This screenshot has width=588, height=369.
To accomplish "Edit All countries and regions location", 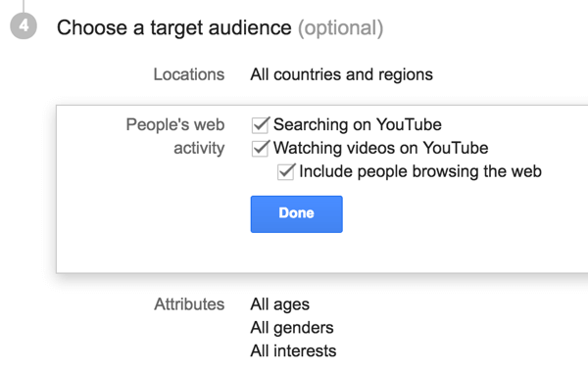I will tap(341, 74).
